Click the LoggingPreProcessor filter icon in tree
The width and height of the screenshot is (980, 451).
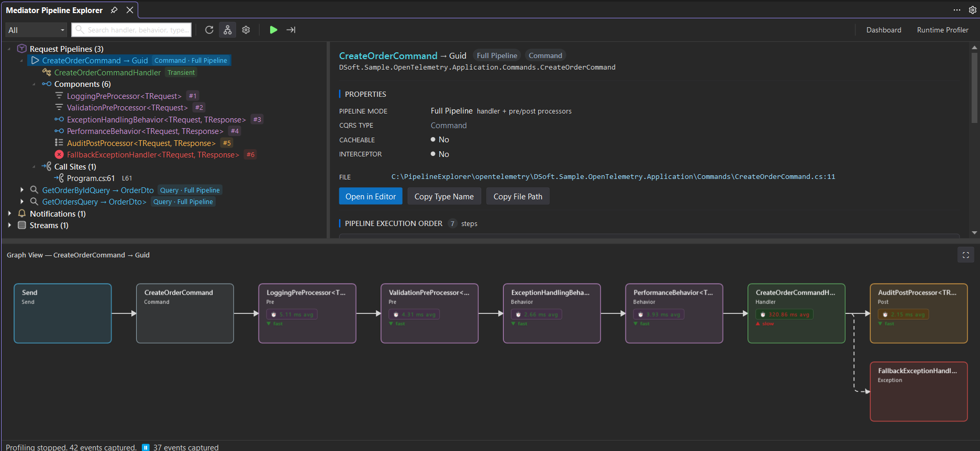[x=59, y=96]
